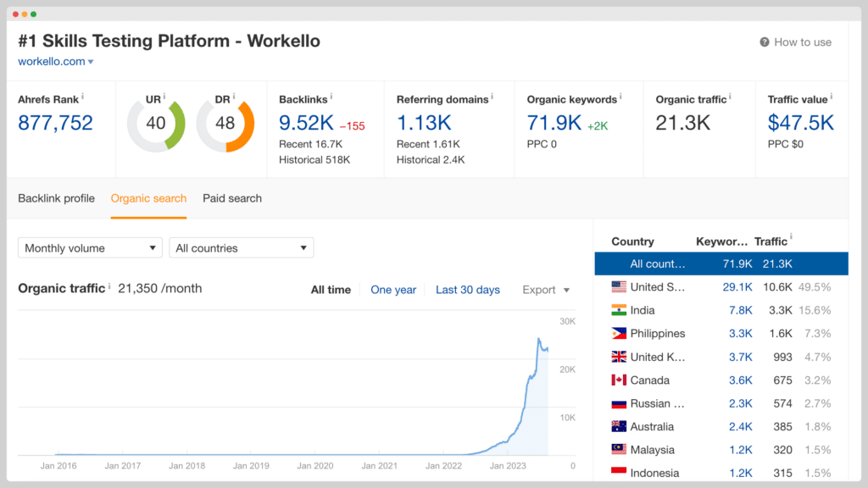Open the Ahrefs Rank value 877,752
Image resolution: width=868 pixels, height=488 pixels.
55,123
